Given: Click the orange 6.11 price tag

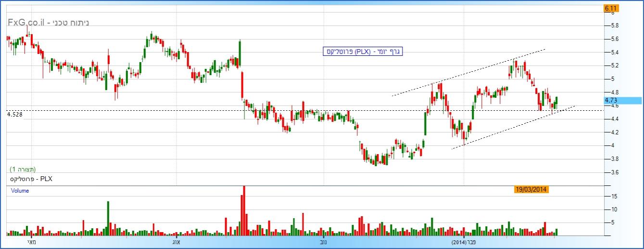Looking at the screenshot, I should [x=611, y=8].
